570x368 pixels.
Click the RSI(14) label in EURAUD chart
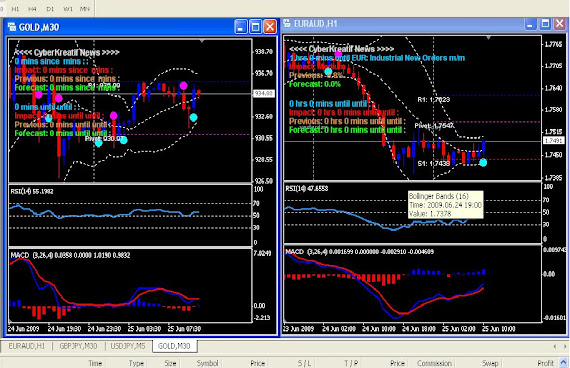click(307, 188)
